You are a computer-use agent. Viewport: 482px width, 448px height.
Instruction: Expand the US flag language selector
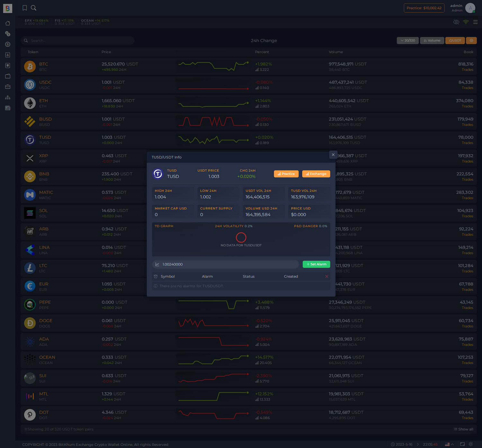coord(449,444)
